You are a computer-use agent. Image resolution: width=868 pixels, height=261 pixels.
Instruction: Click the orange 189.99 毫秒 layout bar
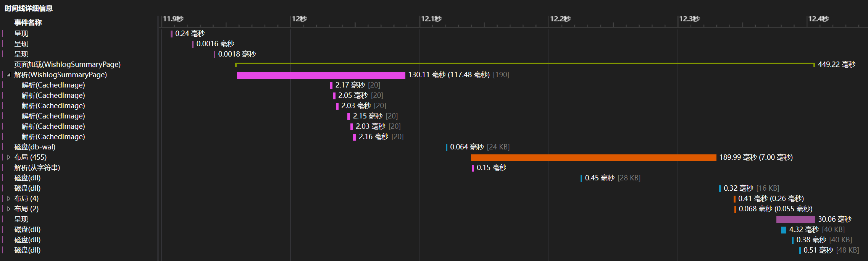point(594,158)
